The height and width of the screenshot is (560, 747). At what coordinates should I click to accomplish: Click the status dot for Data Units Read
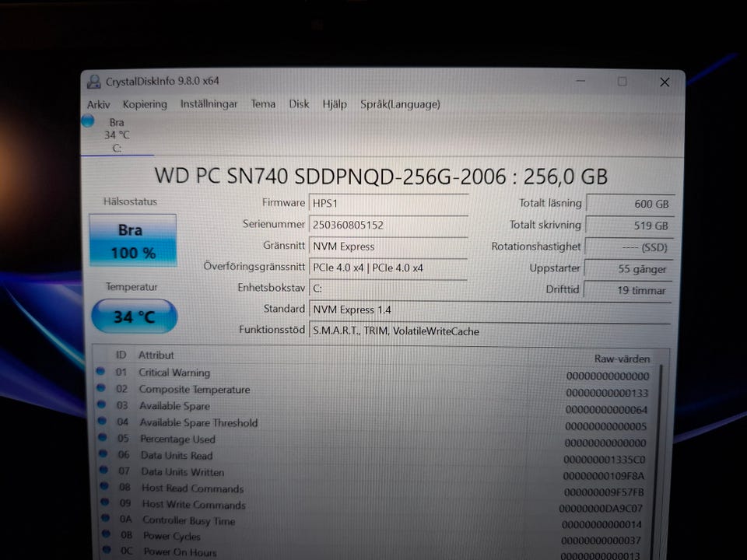point(103,453)
